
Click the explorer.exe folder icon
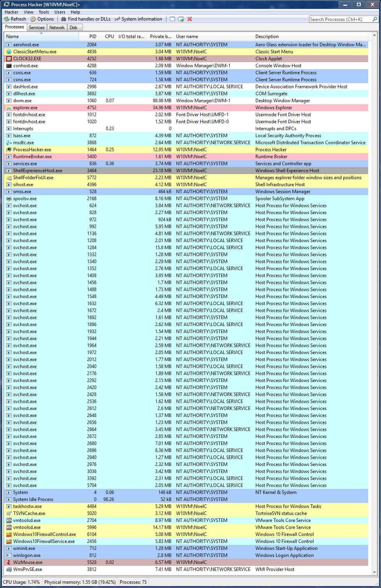(9, 108)
